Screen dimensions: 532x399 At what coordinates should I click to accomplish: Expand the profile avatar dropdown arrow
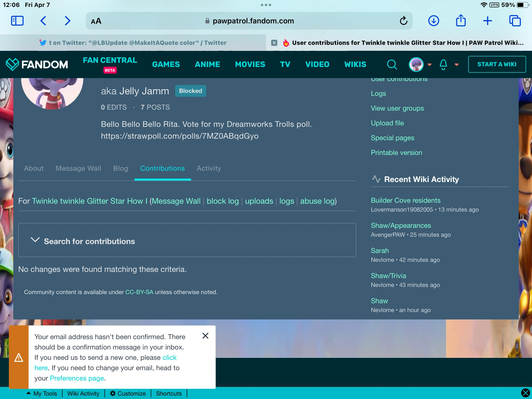(x=429, y=64)
